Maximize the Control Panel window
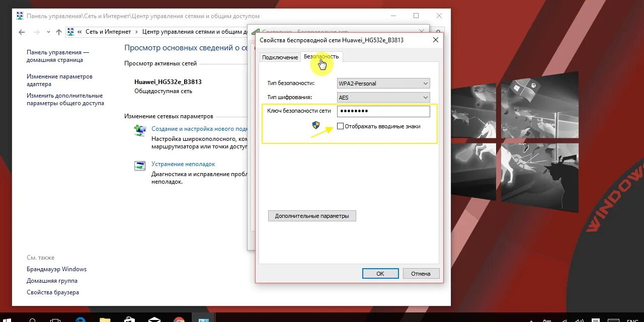Viewport: 644px width, 322px height. coord(416,16)
